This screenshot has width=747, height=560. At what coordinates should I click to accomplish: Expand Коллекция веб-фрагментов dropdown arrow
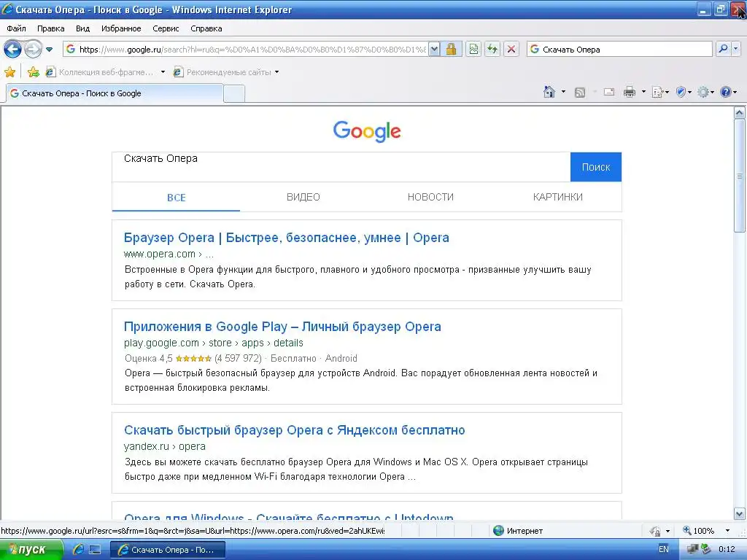(x=163, y=72)
